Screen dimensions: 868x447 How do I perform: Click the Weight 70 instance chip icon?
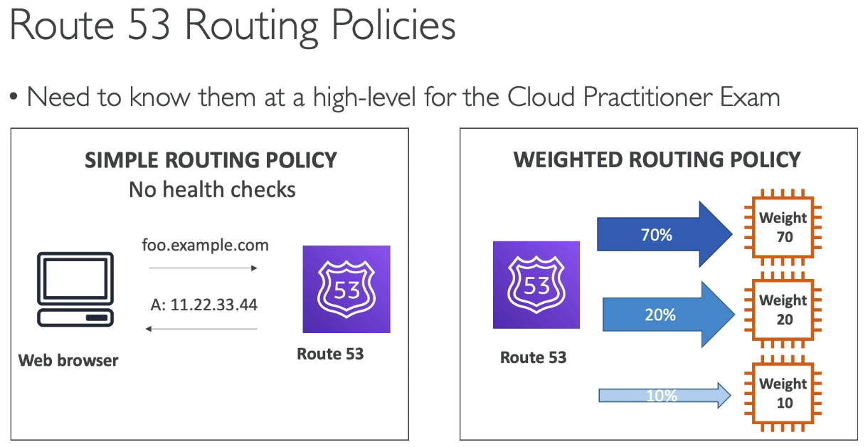(783, 226)
